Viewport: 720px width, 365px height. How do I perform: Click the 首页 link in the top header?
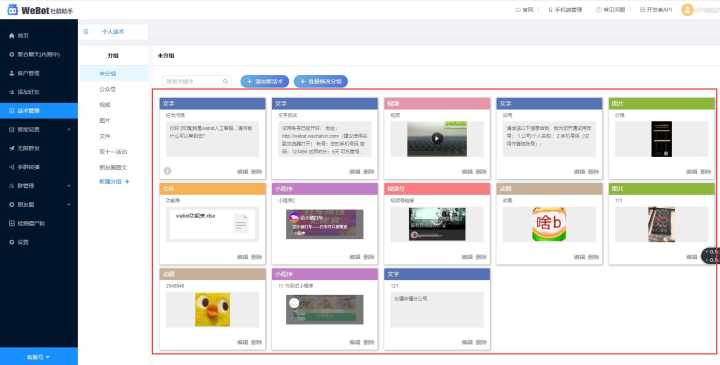pyautogui.click(x=524, y=10)
